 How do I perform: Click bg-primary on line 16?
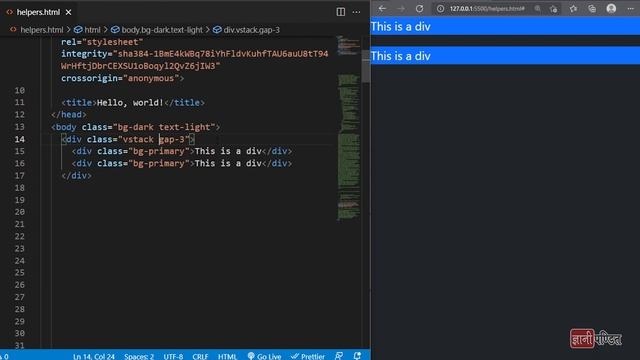click(x=159, y=163)
